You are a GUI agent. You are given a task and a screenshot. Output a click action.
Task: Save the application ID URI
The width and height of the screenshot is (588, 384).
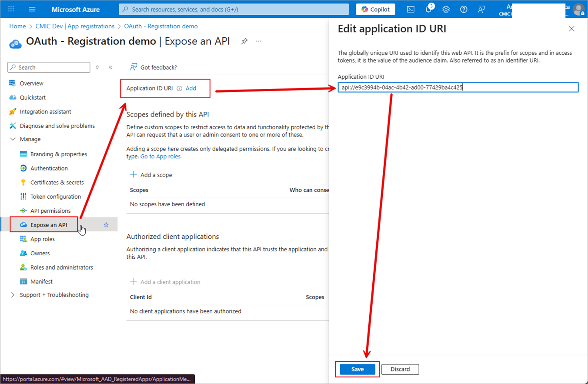(357, 369)
